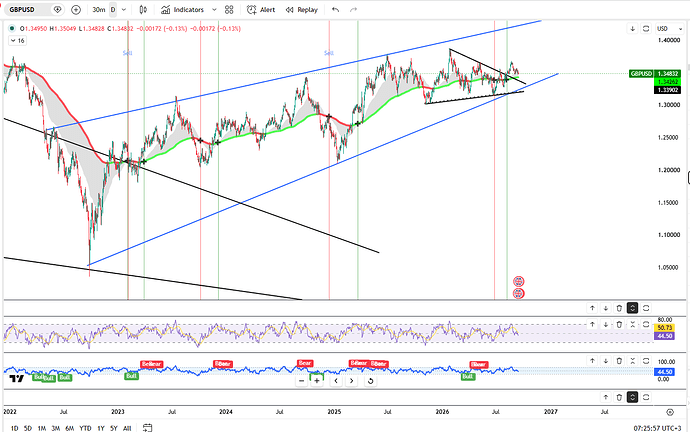Expand the collapsed indicator list labeled 16
The width and height of the screenshot is (690, 432).
(x=18, y=40)
